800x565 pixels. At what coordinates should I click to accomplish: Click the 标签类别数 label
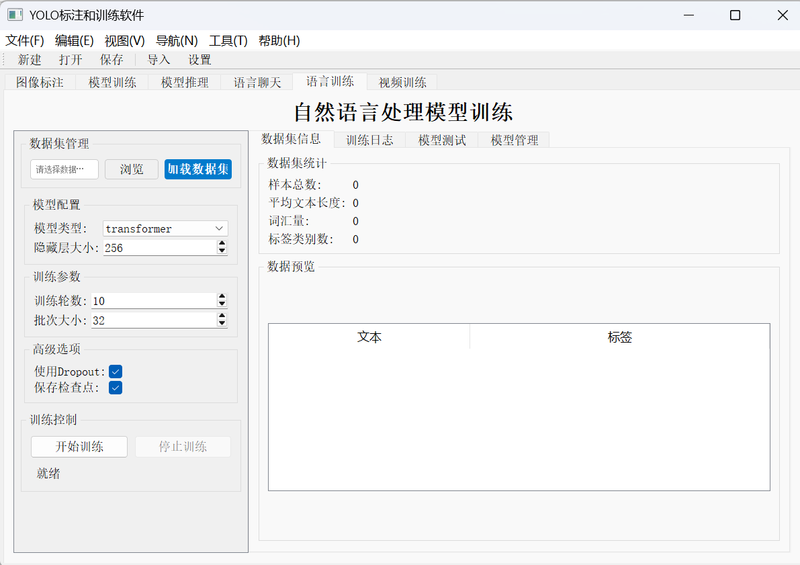301,239
